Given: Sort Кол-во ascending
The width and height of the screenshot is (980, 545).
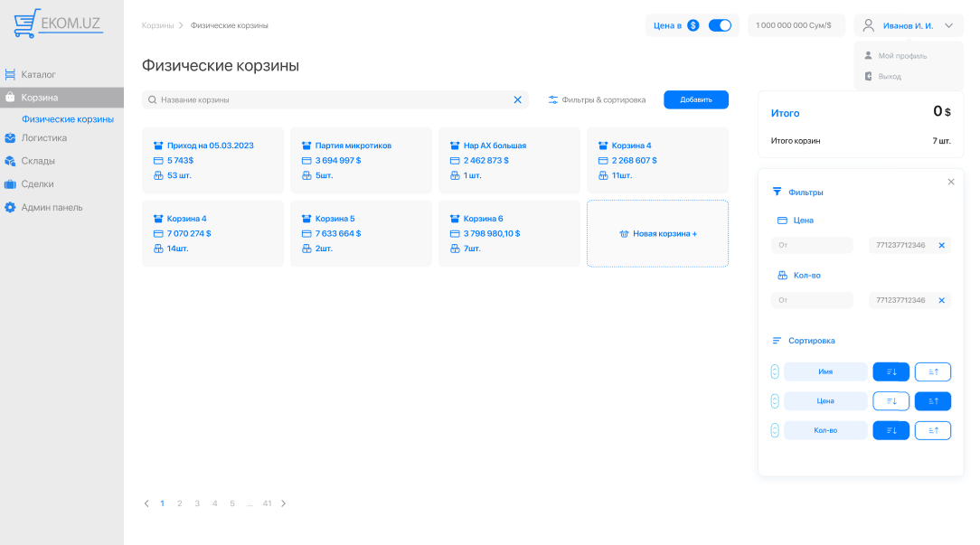Looking at the screenshot, I should [933, 430].
